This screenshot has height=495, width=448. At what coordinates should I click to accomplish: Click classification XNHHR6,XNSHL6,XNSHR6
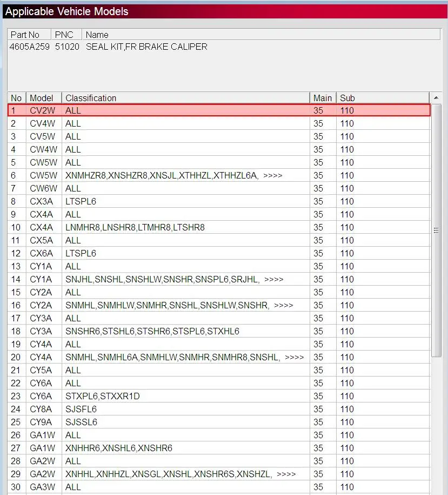tap(119, 448)
